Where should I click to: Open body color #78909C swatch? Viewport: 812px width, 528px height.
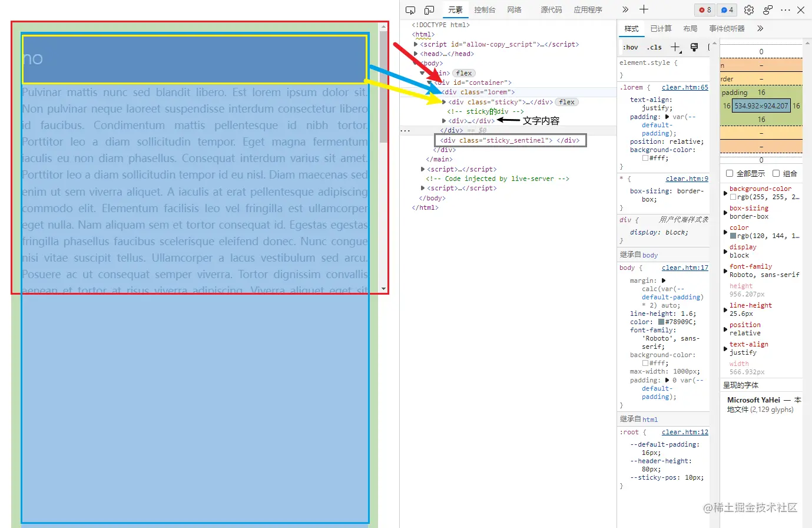click(661, 322)
